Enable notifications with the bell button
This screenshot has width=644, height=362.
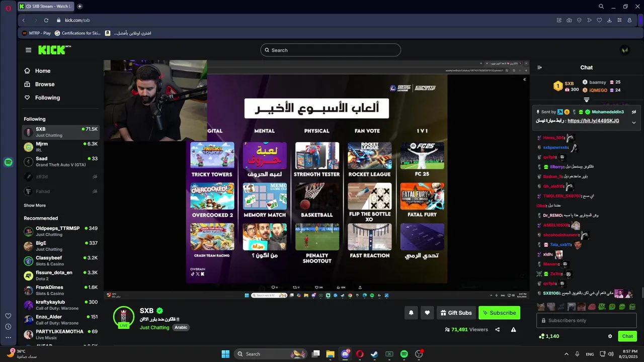(x=411, y=313)
